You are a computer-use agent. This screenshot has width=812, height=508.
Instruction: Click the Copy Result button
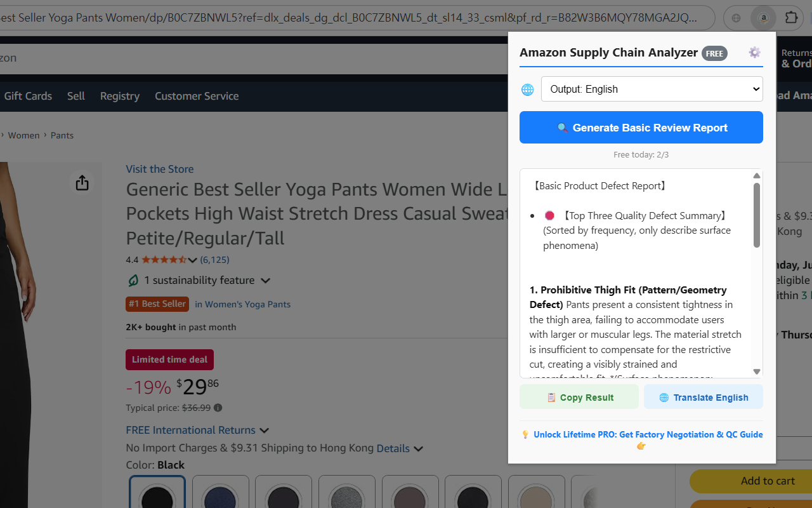coord(579,397)
